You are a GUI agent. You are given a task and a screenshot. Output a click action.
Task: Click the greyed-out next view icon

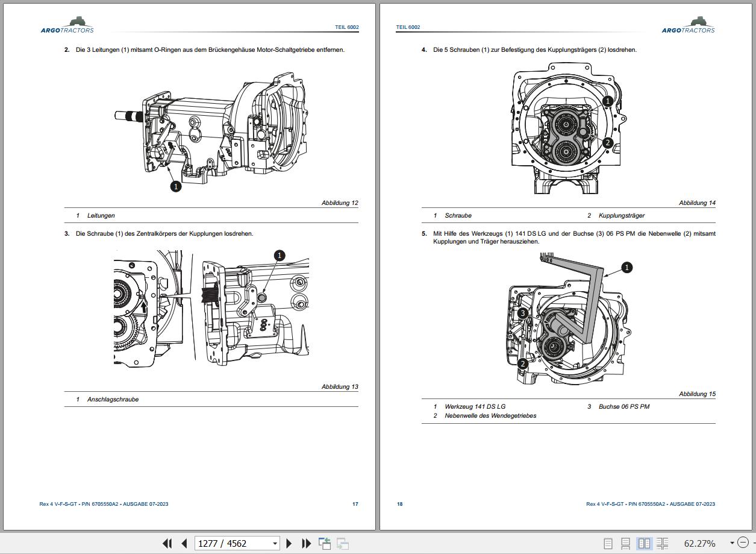pos(343,543)
